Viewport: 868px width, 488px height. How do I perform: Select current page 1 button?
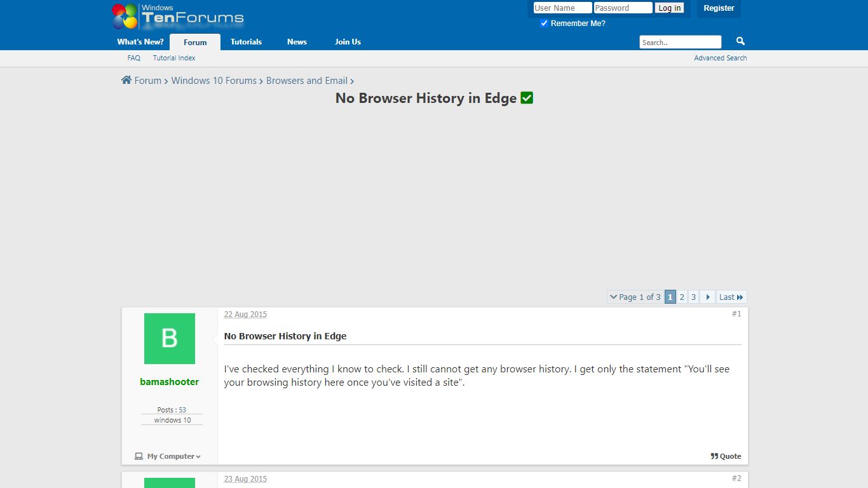point(670,297)
